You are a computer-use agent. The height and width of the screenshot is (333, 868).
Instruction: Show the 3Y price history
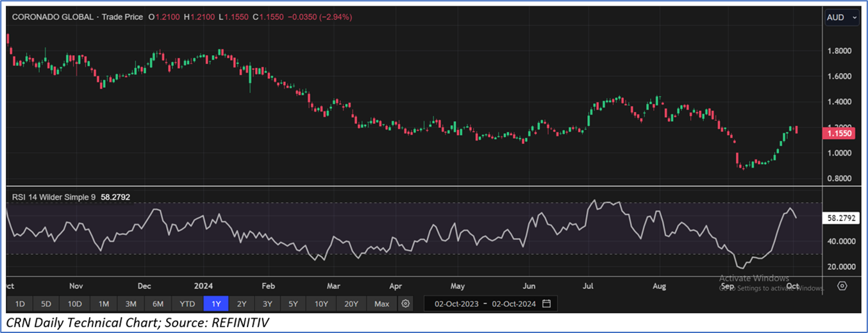click(x=267, y=304)
